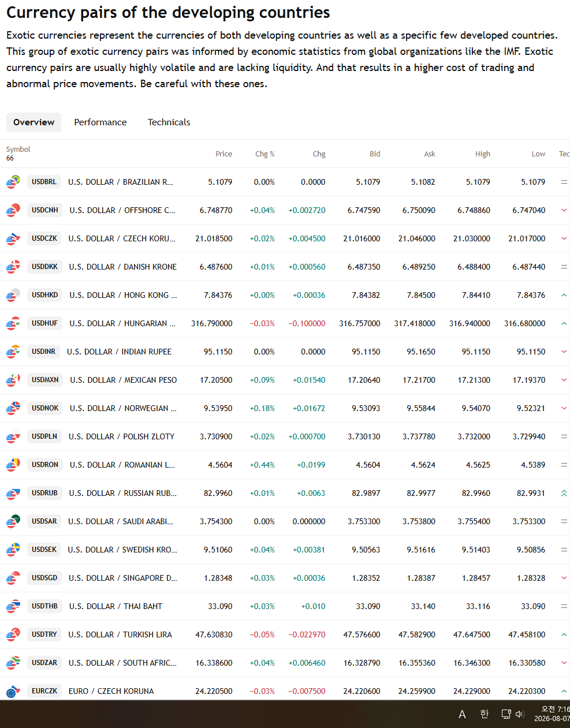This screenshot has width=570, height=728.
Task: Click the USDSGD high value 1.28457
Action: [476, 578]
